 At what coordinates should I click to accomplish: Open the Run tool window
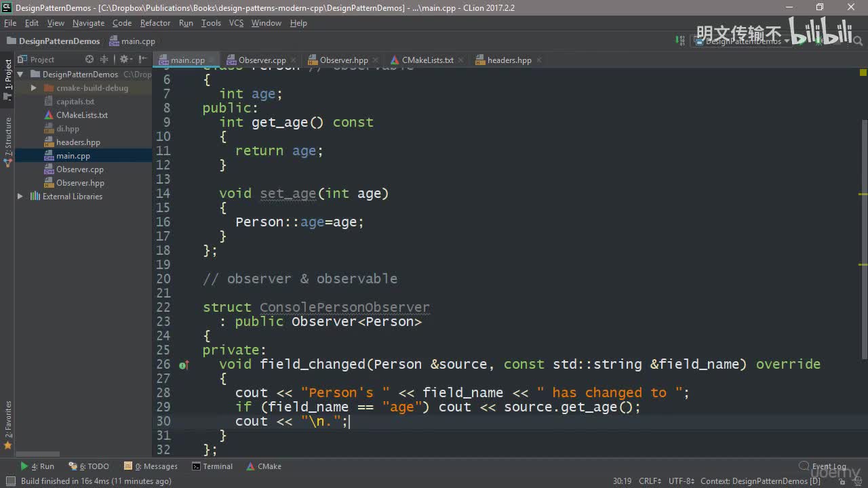click(x=37, y=466)
